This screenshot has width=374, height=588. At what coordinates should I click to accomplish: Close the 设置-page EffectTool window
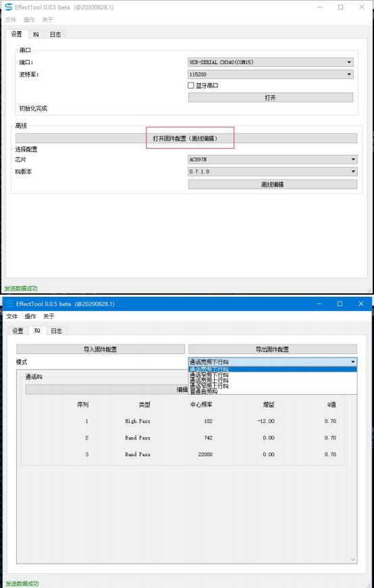click(362, 7)
